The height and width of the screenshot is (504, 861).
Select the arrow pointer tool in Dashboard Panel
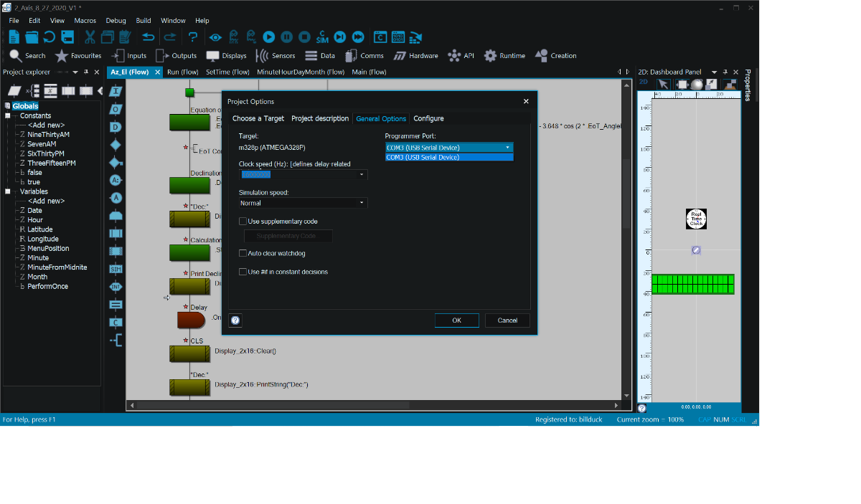tap(663, 85)
